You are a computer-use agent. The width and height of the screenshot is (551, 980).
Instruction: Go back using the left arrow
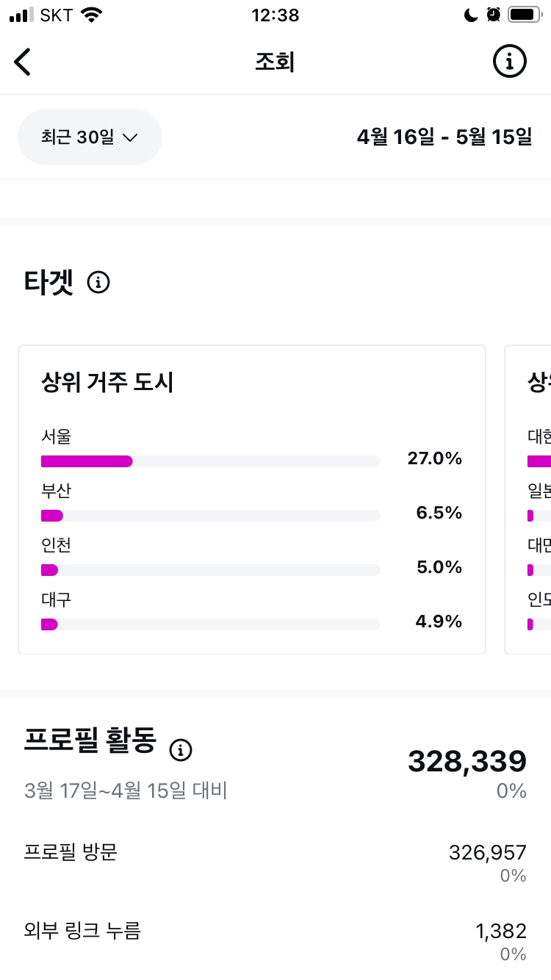pyautogui.click(x=23, y=62)
